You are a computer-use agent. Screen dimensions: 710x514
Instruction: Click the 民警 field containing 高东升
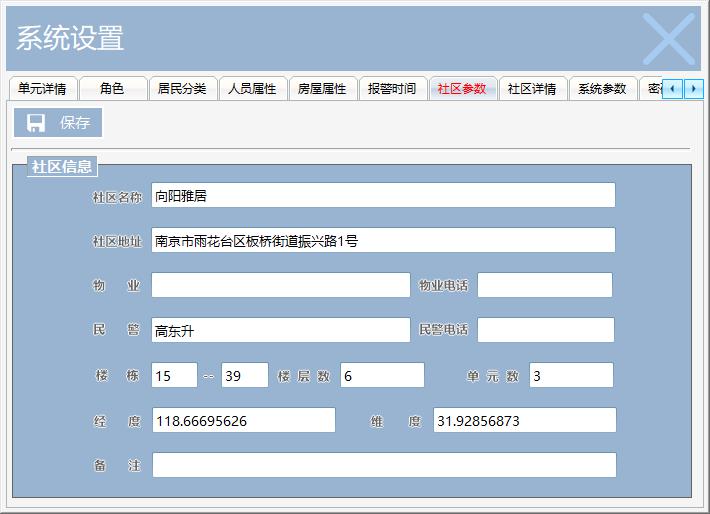(280, 331)
